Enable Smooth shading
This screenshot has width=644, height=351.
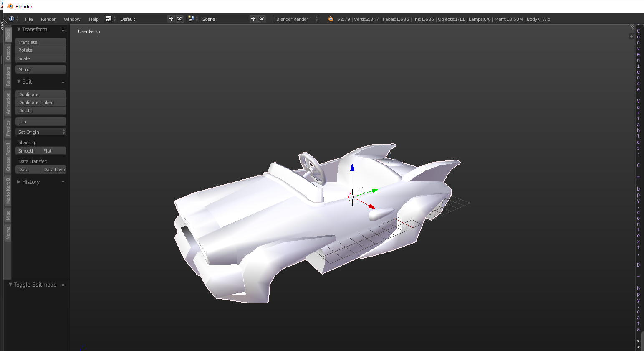pos(28,150)
